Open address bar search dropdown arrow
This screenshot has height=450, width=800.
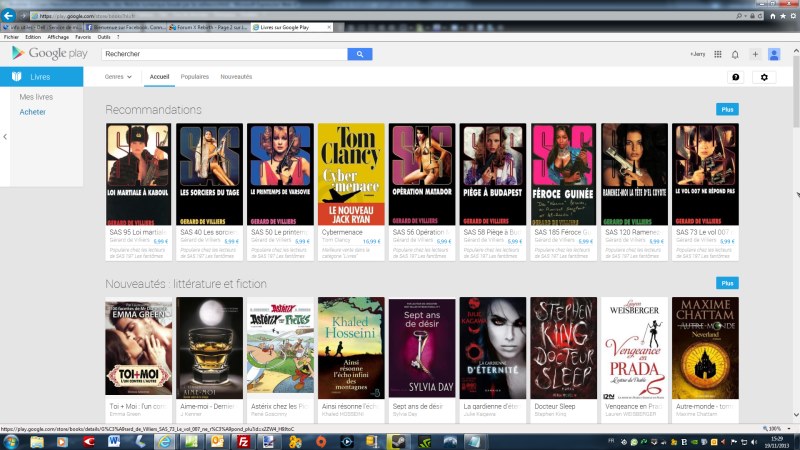pos(746,16)
